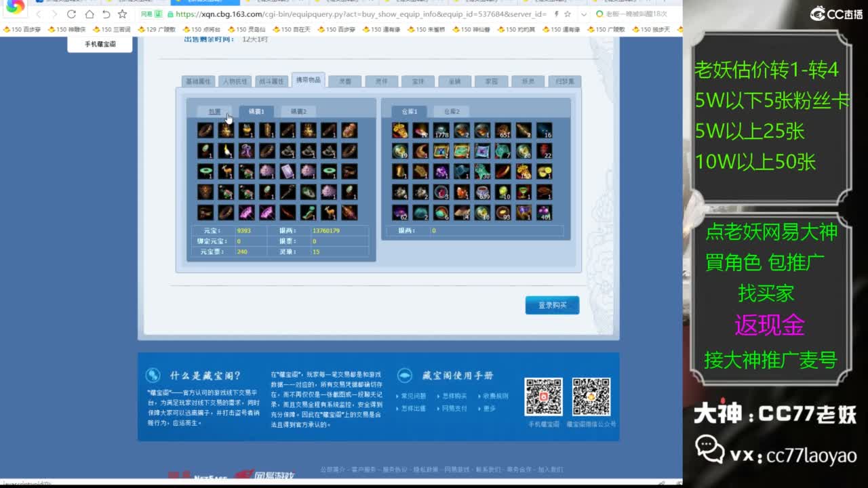Click the browser back arrow
The width and height of the screenshot is (868, 488).
(x=39, y=14)
